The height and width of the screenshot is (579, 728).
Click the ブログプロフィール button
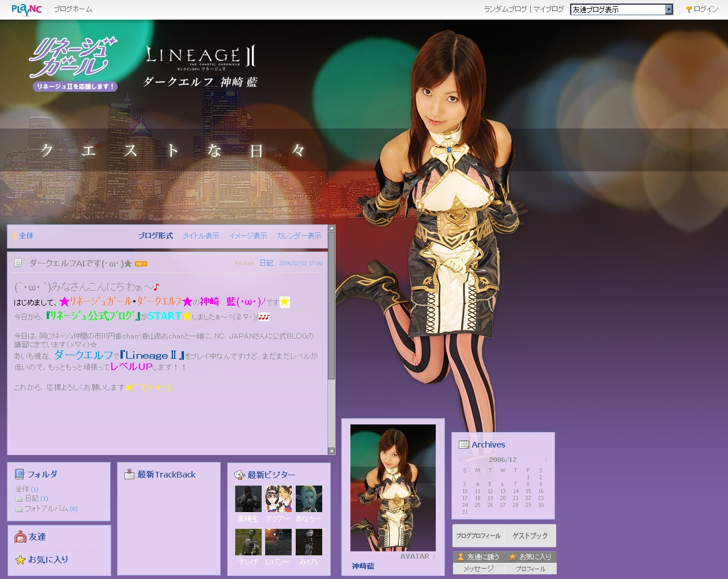478,536
